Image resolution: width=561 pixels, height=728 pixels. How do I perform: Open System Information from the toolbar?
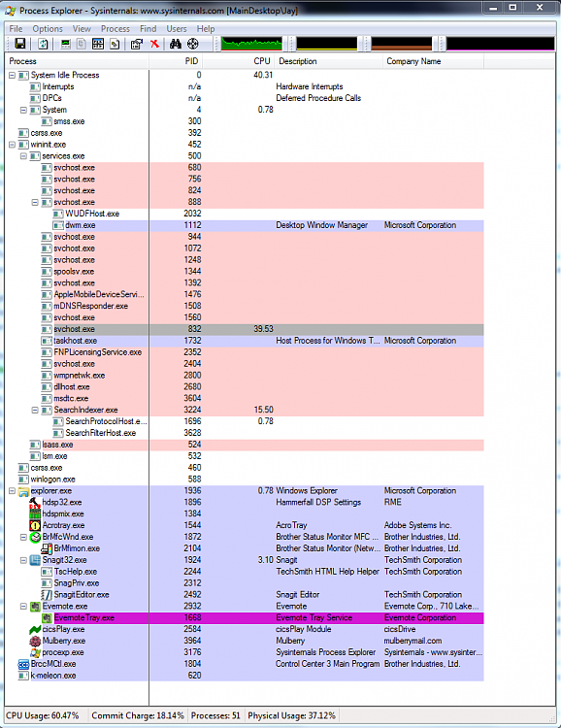click(x=65, y=44)
